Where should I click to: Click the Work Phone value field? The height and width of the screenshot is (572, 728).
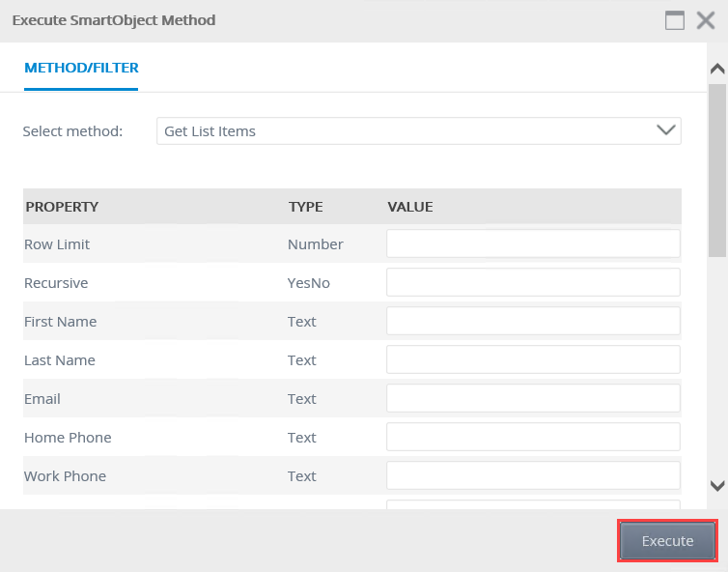coord(534,475)
